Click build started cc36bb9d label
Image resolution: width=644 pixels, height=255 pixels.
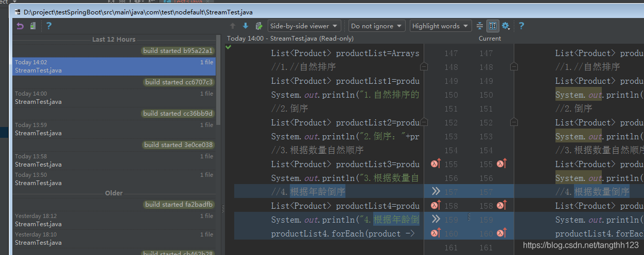(178, 114)
